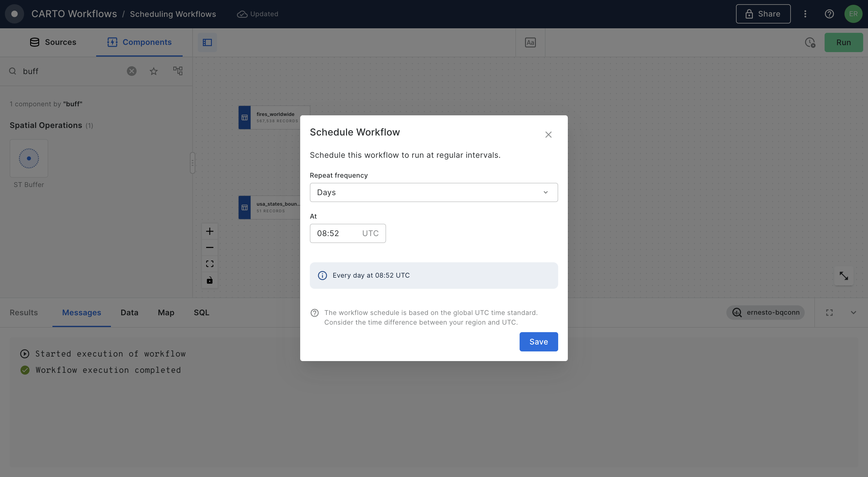
Task: Select the ST Buffer component
Action: point(29,159)
